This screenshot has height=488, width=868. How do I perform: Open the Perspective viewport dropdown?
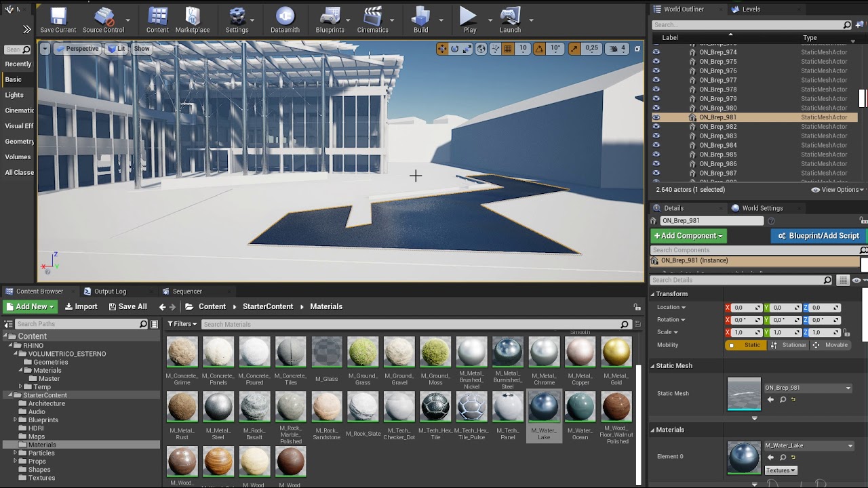77,49
